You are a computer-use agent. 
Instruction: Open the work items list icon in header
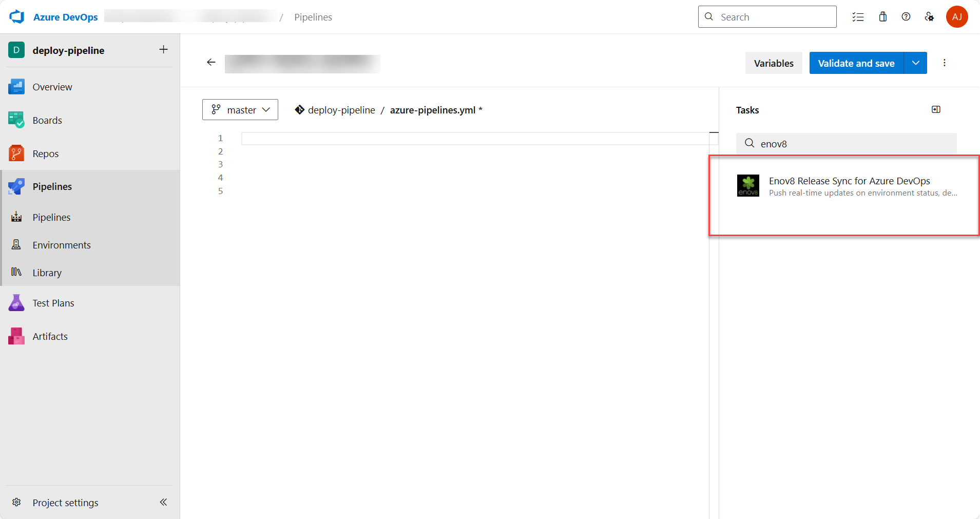click(x=858, y=17)
